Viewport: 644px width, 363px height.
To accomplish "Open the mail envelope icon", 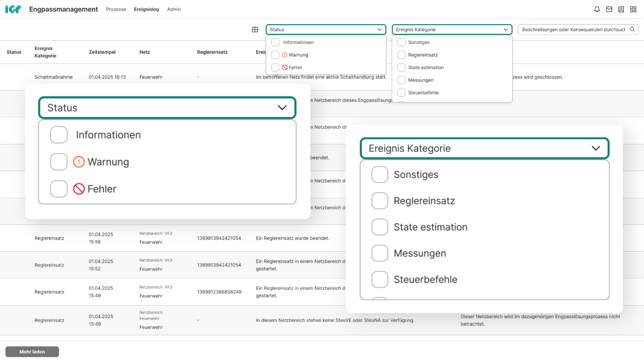I will pos(609,9).
